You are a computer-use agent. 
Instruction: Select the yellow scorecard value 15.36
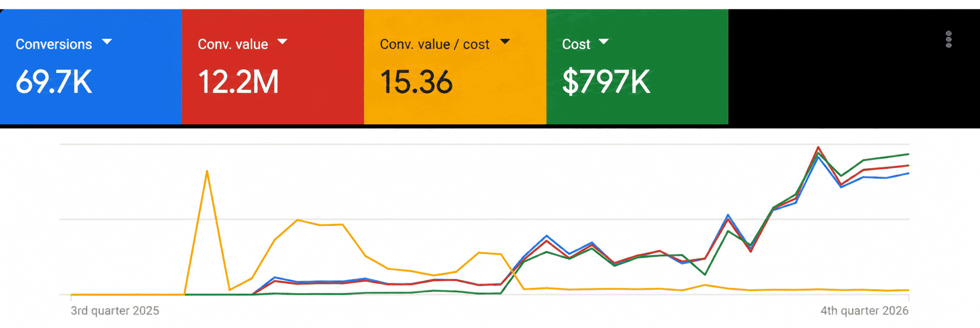(416, 82)
